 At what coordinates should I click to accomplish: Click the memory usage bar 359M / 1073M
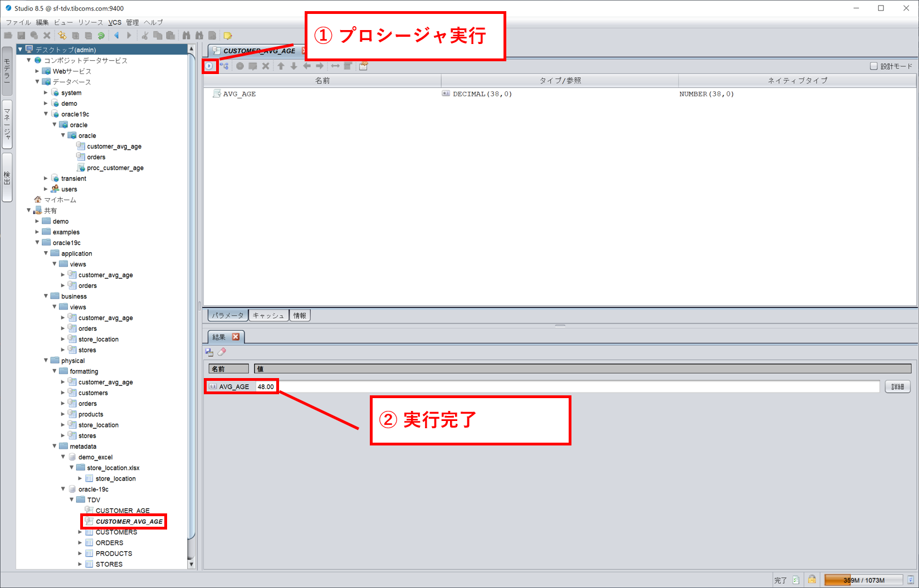(x=863, y=580)
